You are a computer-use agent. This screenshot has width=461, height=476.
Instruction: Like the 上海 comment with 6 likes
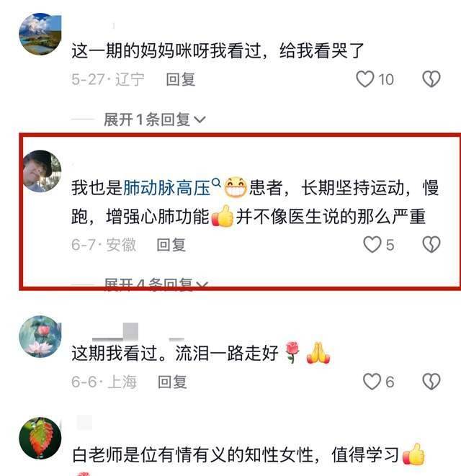372,382
